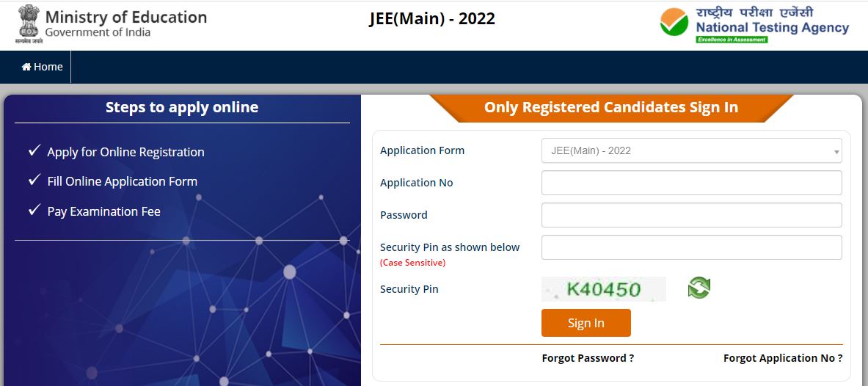Click the Ministry of Education title text

(126, 18)
